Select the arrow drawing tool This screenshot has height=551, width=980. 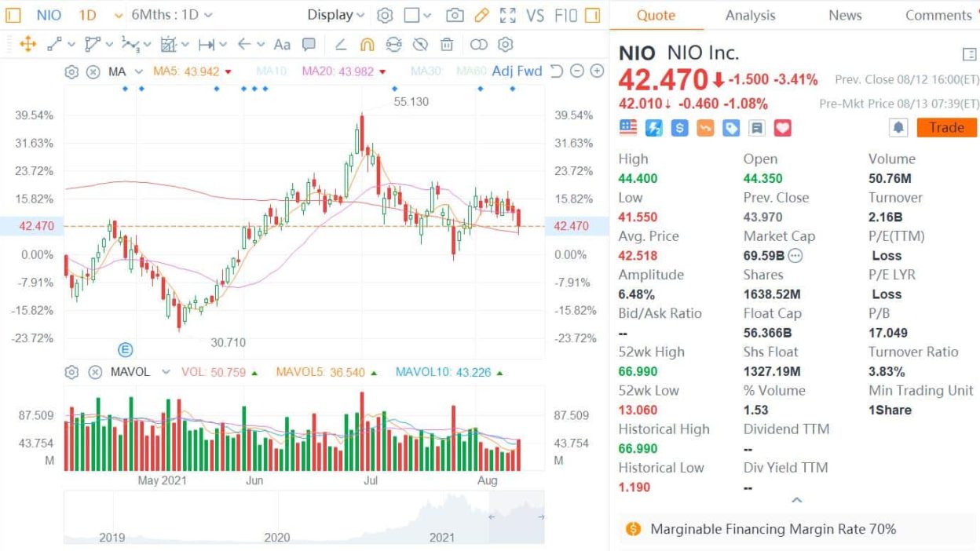[x=244, y=45]
